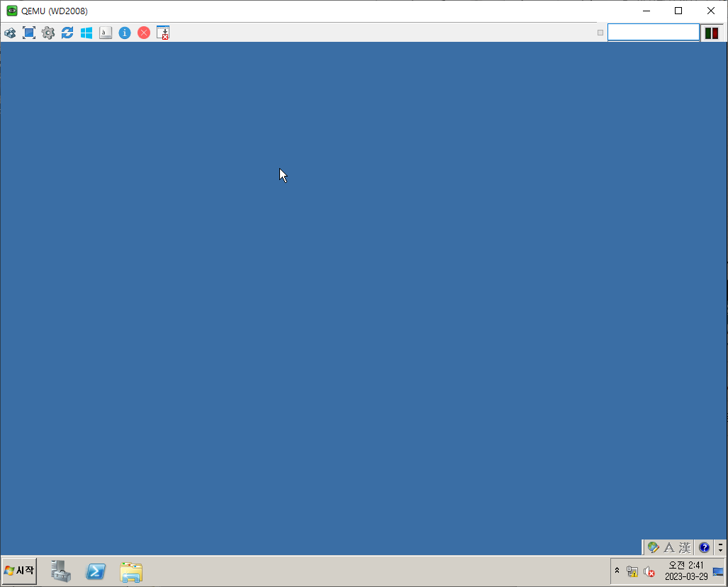The height and width of the screenshot is (587, 728).
Task: Click the 漢 Hanja conversion button
Action: [685, 548]
